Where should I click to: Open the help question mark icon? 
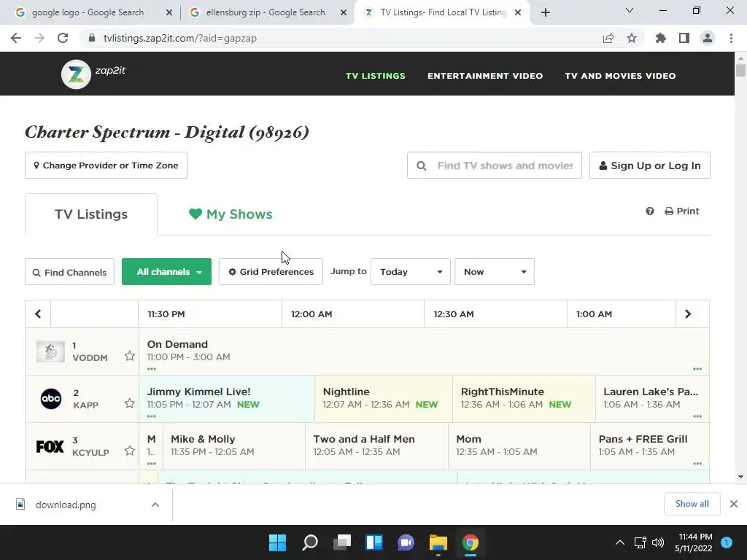click(x=650, y=211)
